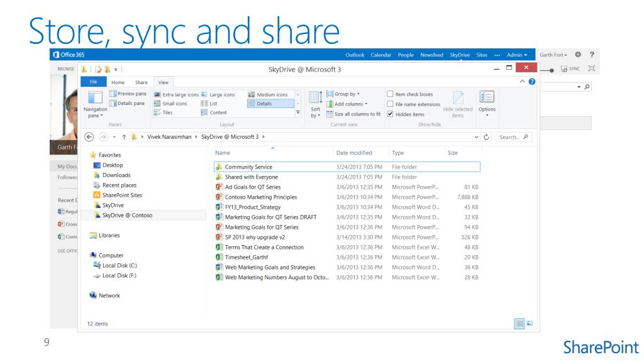This screenshot has height=362, width=644.
Task: Choose Extra large icons layout
Action: (176, 94)
